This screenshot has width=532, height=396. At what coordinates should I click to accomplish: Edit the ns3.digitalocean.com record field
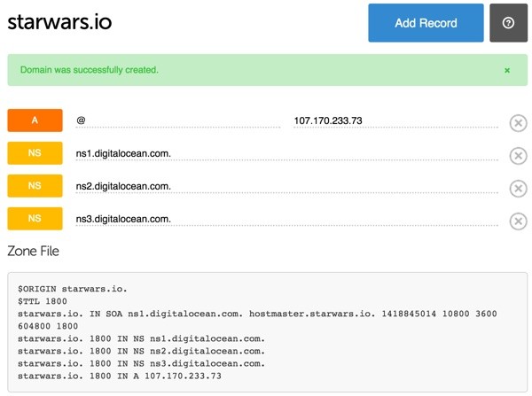pyautogui.click(x=286, y=219)
